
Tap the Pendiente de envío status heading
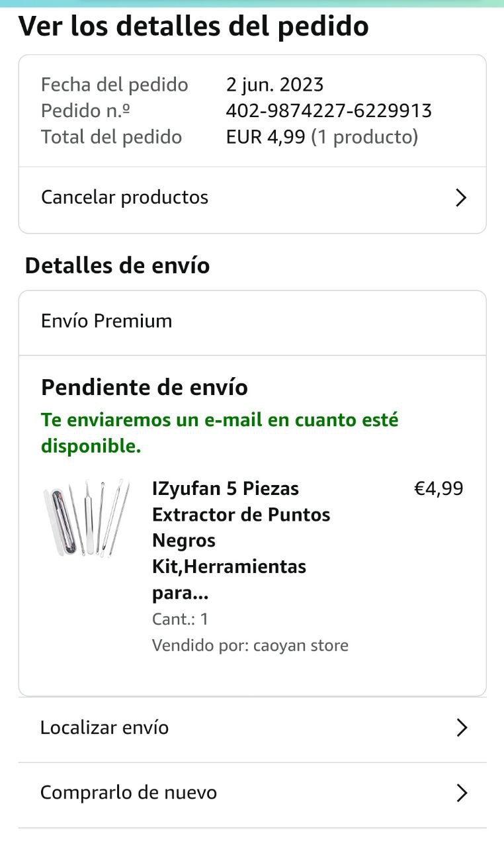coord(144,387)
